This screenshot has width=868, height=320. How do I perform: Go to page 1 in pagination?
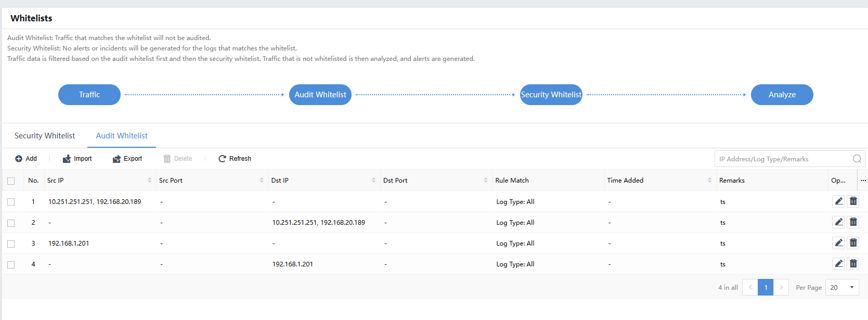[x=766, y=288]
